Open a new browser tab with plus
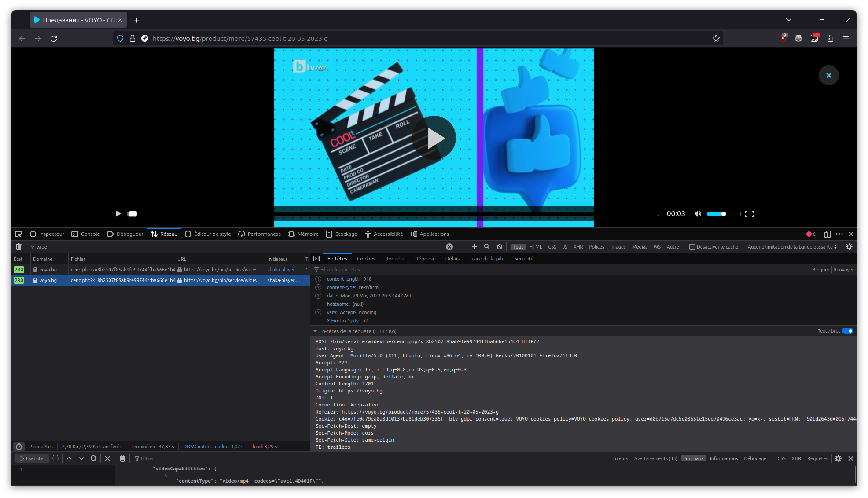Viewport: 868px width, 498px height. coord(136,20)
